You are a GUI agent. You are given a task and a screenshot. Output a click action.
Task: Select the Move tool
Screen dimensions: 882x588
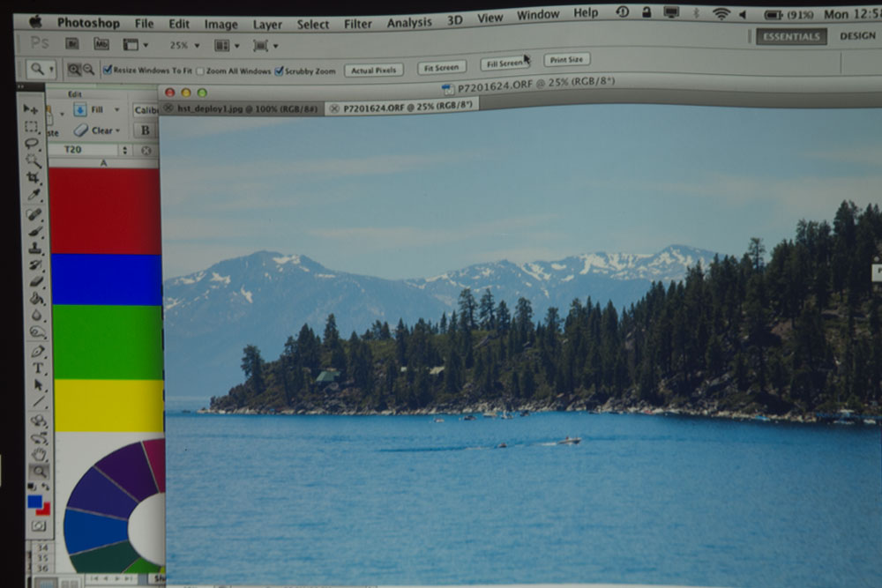pos(31,108)
